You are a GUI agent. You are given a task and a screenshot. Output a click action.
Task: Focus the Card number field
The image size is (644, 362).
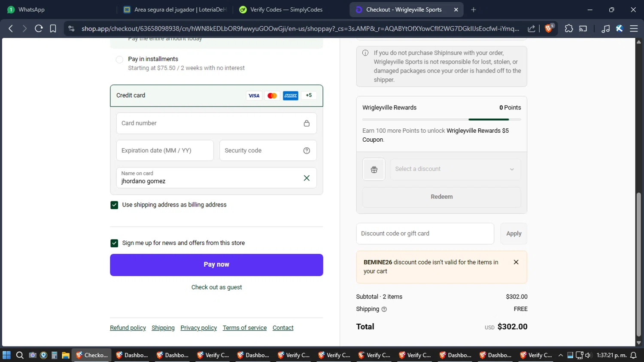tap(216, 123)
